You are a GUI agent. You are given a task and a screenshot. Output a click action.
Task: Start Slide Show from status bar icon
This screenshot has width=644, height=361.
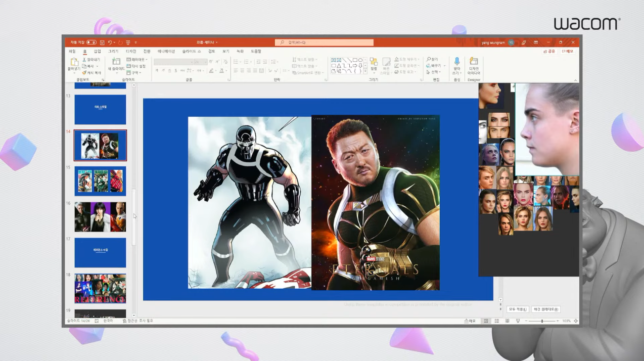tap(518, 321)
